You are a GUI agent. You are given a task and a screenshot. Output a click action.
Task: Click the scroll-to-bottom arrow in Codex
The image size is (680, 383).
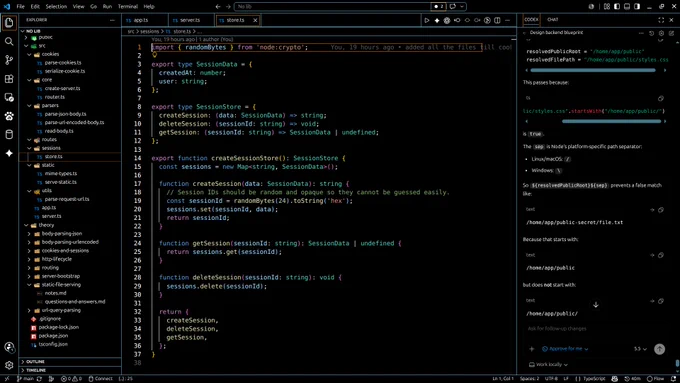pyautogui.click(x=596, y=304)
